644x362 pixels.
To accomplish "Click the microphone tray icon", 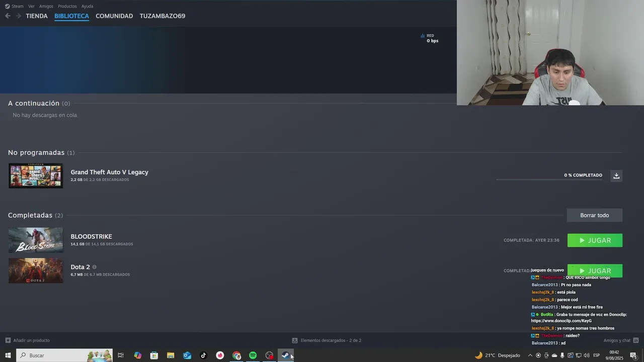I will click(562, 355).
